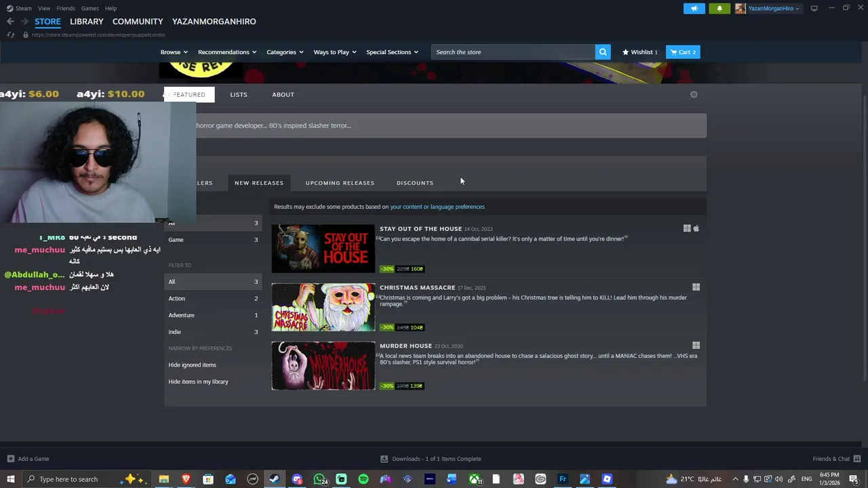Open the Windows Start menu
Viewport: 868px width, 488px height.
[x=10, y=479]
